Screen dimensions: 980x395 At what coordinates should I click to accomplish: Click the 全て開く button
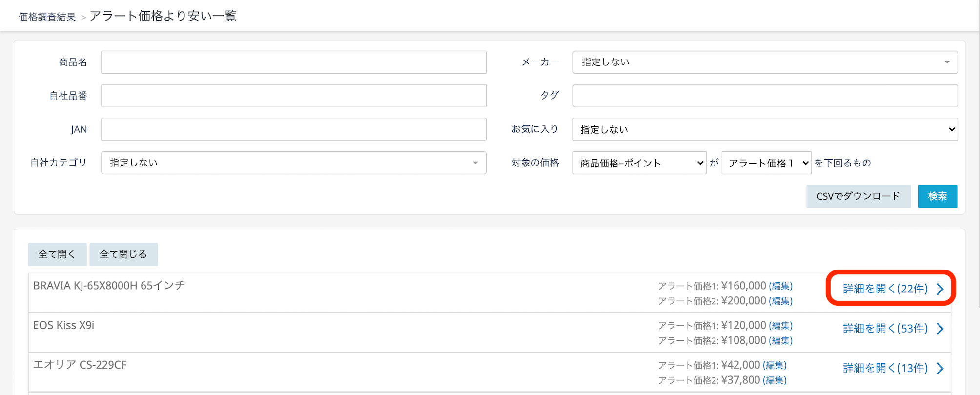57,254
